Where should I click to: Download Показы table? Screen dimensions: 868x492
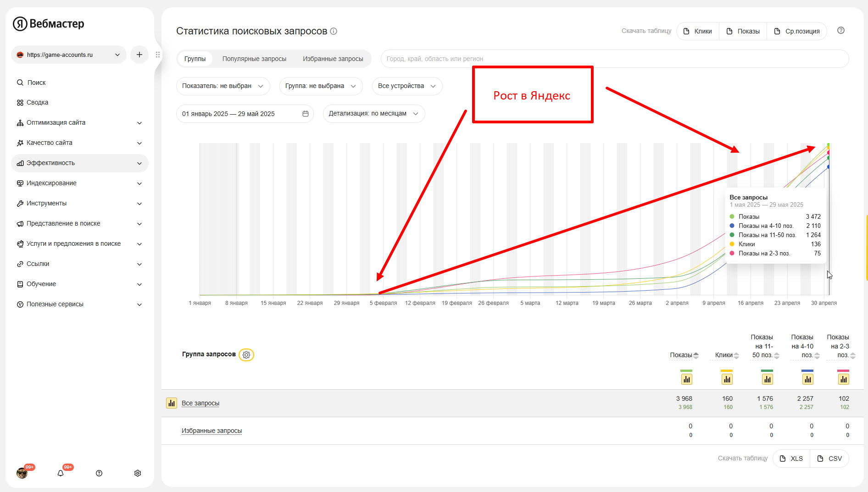coord(743,31)
